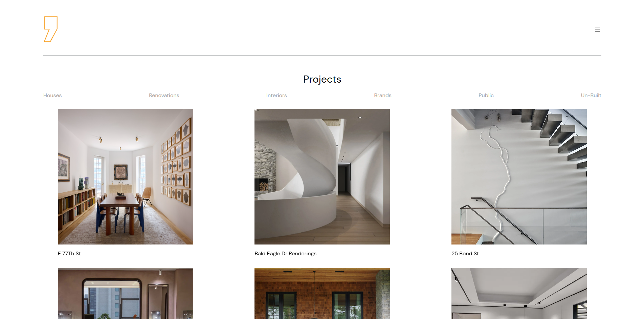Open the brick wall wood ceiling thumbnail
Viewport: 644px width, 319px height.
click(322, 294)
